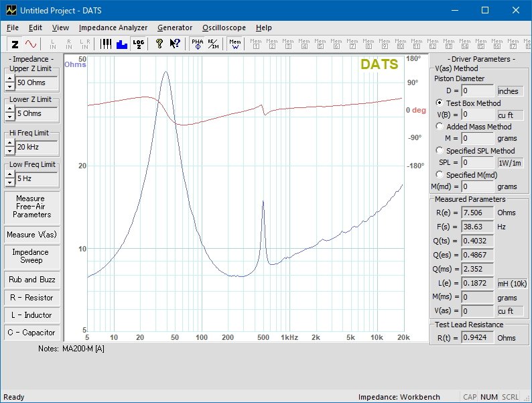
Task: Click the Added Mass M input field
Action: (477, 138)
